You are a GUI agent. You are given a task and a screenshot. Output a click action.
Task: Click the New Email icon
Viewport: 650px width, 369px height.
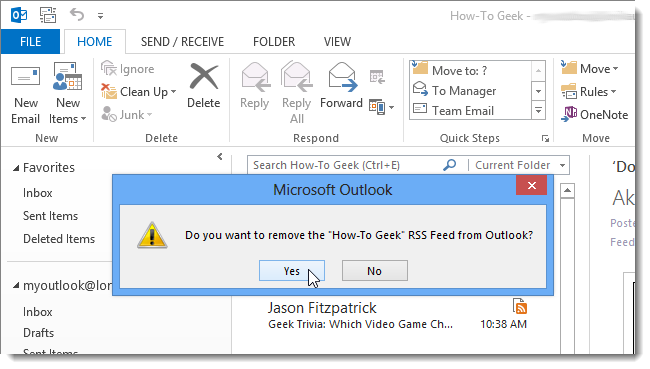click(x=25, y=77)
